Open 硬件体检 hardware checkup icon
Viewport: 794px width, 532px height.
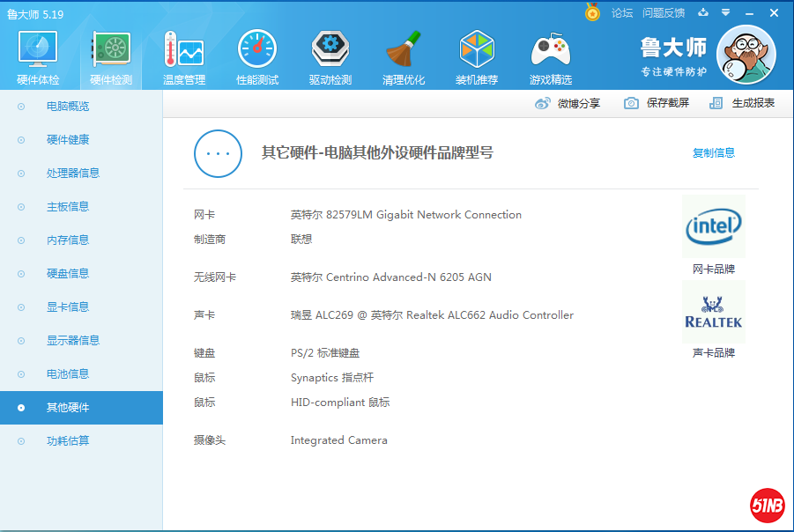coord(38,51)
